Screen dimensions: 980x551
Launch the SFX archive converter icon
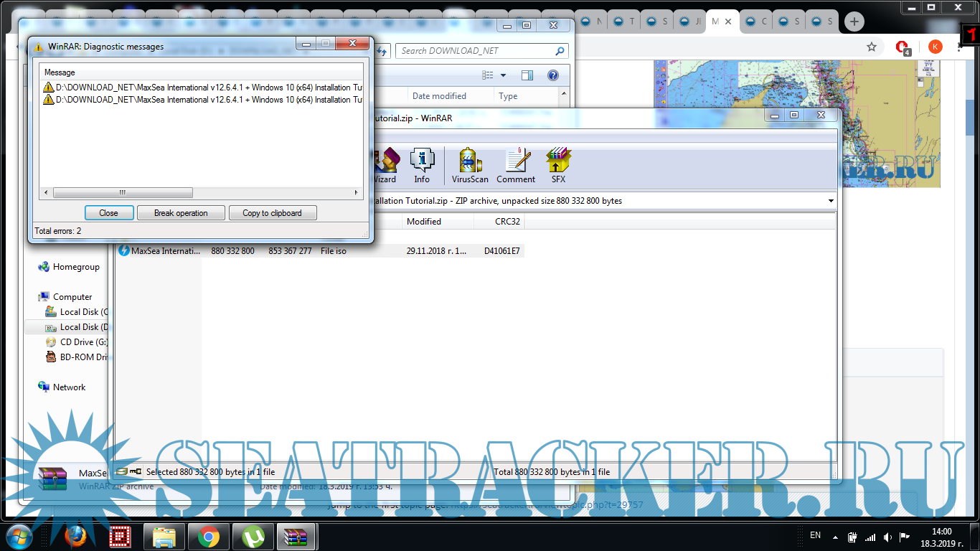pos(558,166)
